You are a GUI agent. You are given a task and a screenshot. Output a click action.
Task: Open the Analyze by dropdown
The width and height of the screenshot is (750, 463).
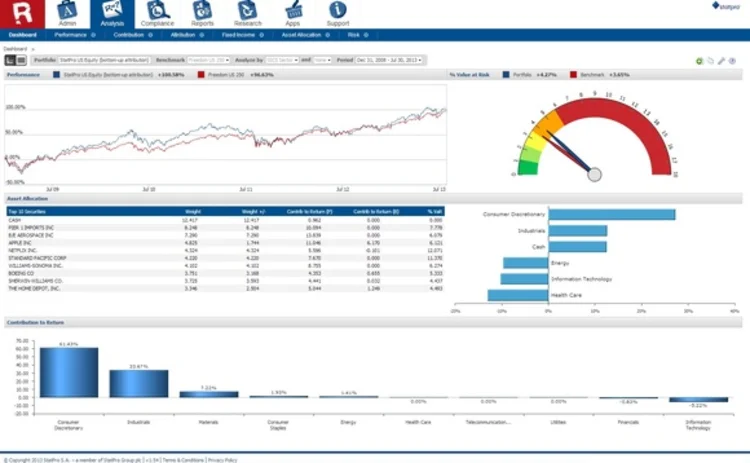282,60
